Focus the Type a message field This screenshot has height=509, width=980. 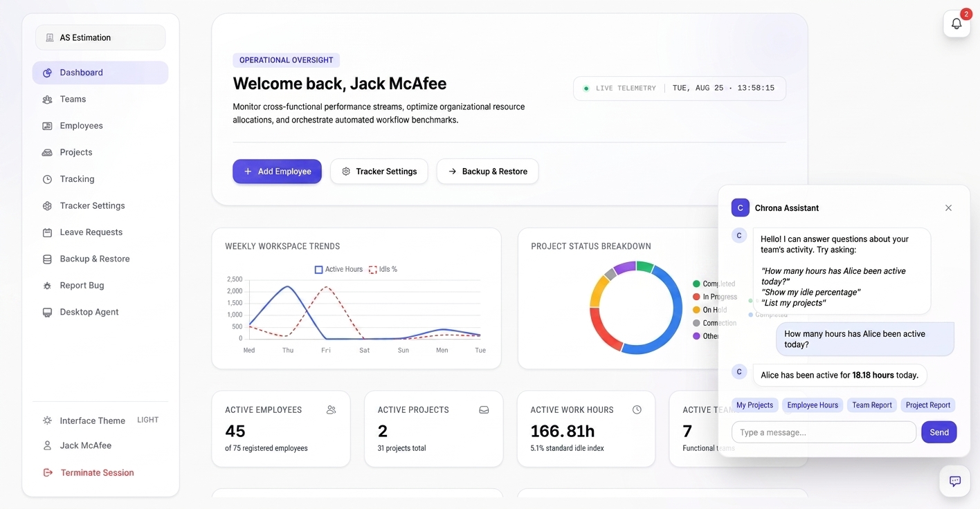824,432
